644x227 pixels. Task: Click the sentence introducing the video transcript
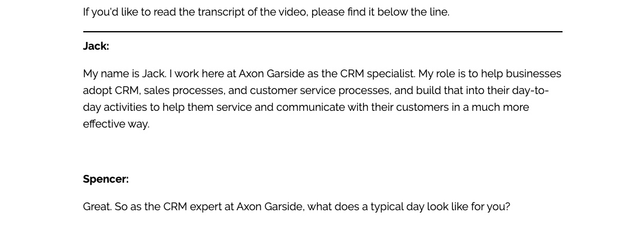[x=266, y=13]
